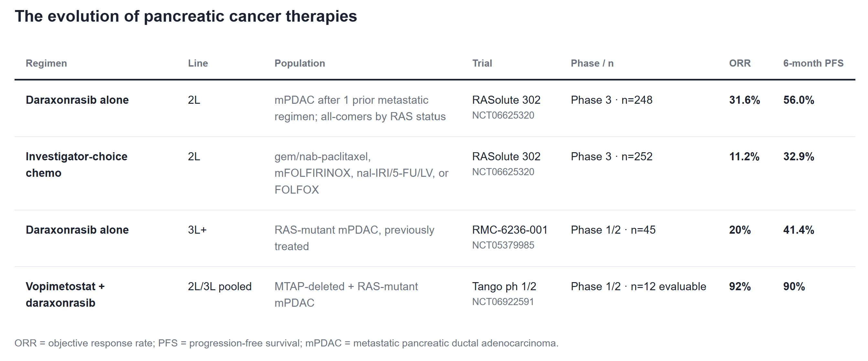Click the 92% ORR value
The image size is (868, 361).
[x=740, y=286]
